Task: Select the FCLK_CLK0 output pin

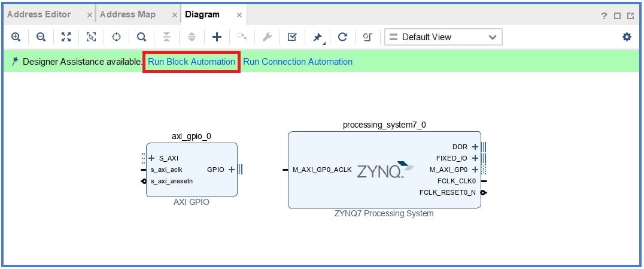Action: 457,180
